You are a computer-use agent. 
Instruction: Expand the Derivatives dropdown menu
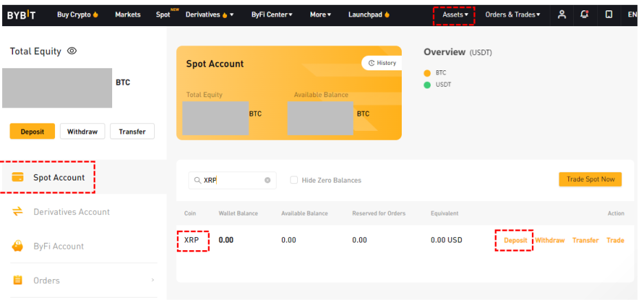(x=232, y=14)
